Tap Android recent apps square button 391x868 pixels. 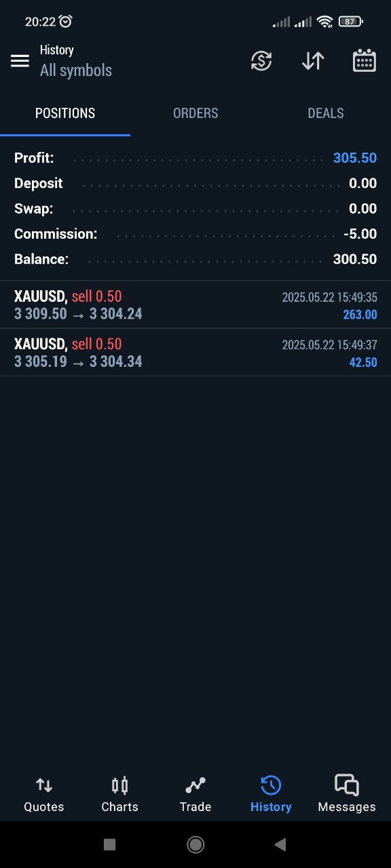pyautogui.click(x=109, y=844)
